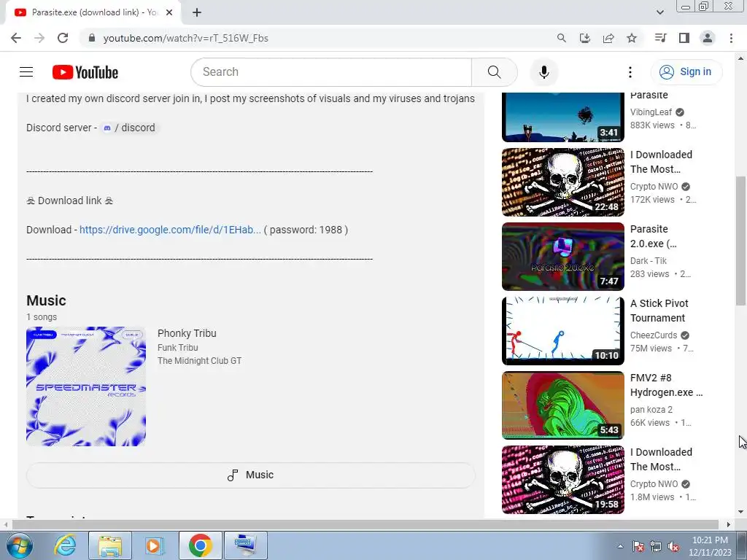Screen dimensions: 747x560
Task: Click the site lock icon
Action: point(92,38)
